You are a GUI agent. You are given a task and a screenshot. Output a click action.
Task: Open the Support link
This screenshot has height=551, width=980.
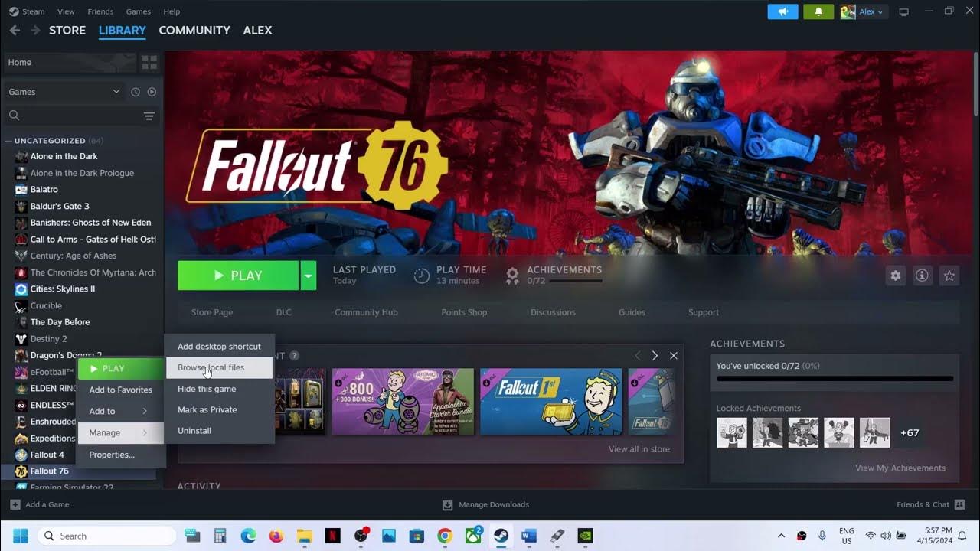(x=703, y=312)
